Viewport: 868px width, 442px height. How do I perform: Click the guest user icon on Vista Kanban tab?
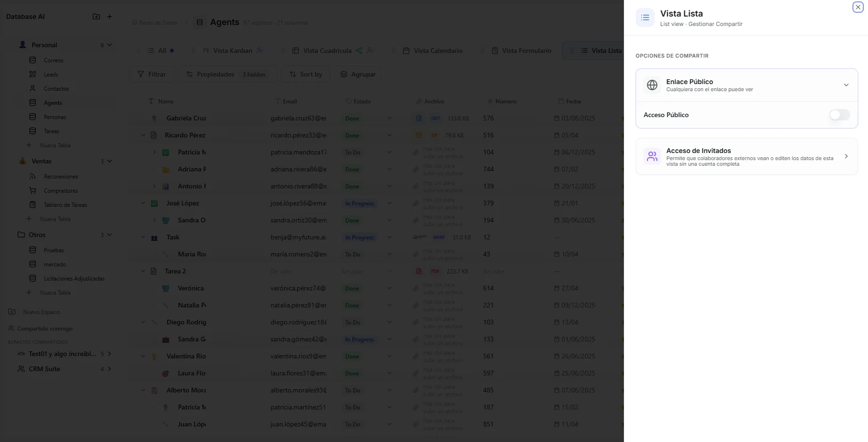pyautogui.click(x=260, y=51)
